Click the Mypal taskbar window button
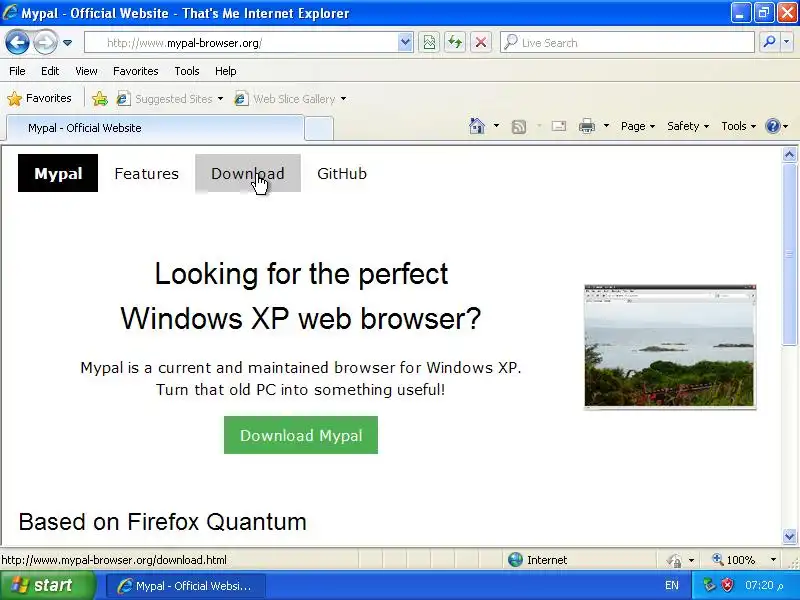The height and width of the screenshot is (600, 800). (x=186, y=586)
